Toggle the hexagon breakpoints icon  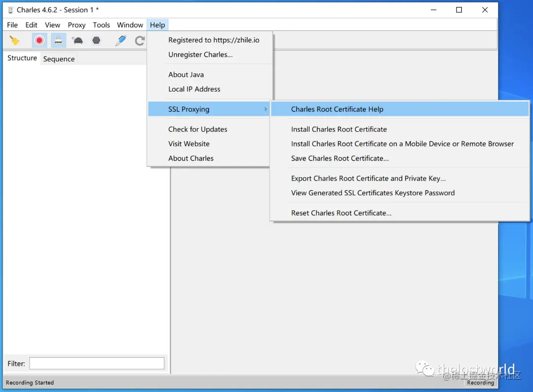pyautogui.click(x=97, y=40)
